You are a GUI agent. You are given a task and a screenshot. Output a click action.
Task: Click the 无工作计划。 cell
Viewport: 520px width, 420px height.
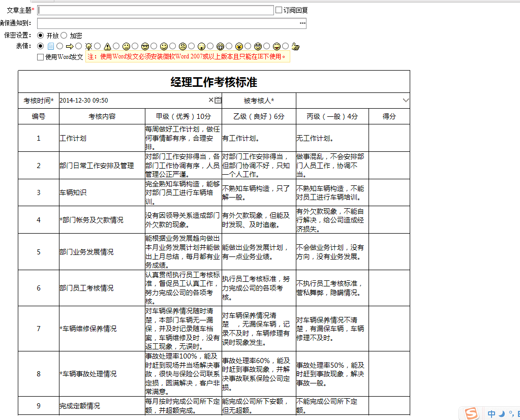point(332,138)
